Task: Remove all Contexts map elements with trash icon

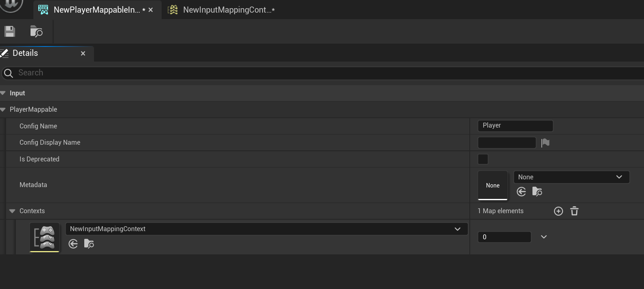Action: pos(574,211)
